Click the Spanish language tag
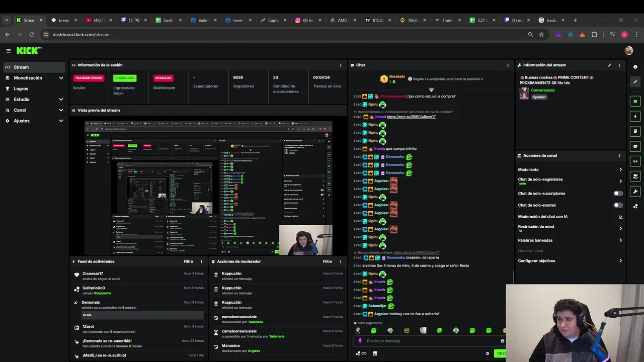This screenshot has height=362, width=644. pos(539,97)
